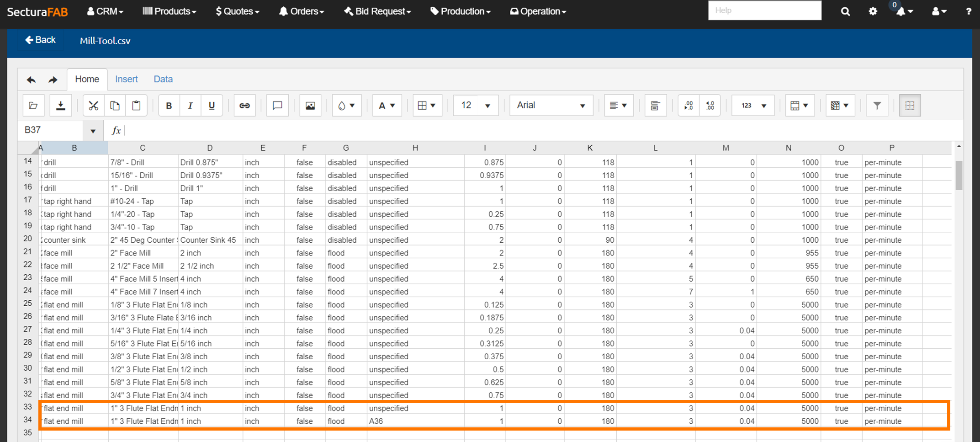Toggle gridlines display button

pyautogui.click(x=910, y=106)
